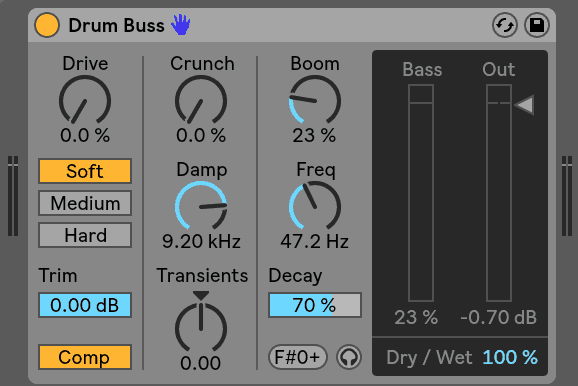This screenshot has height=386, width=578.
Task: Click the F#0+ tune-to-note button
Action: 297,357
